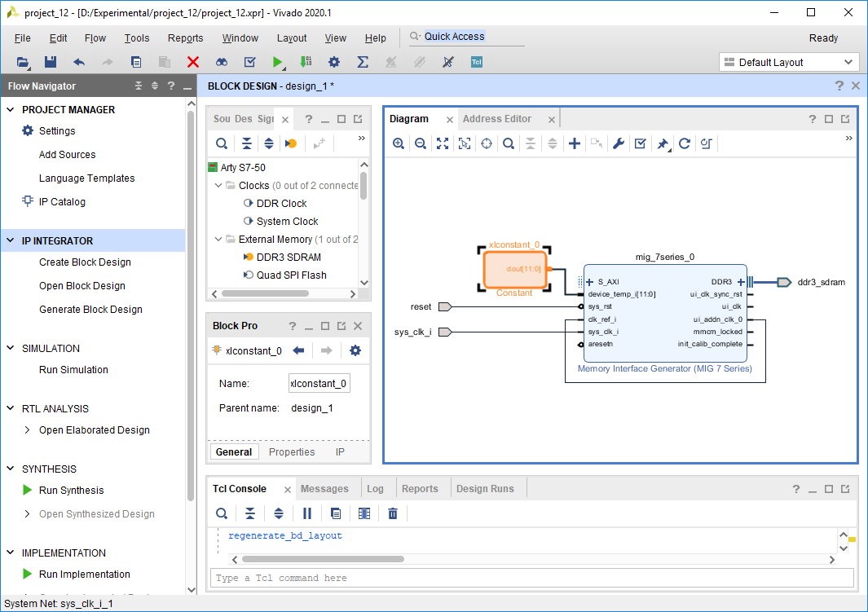The height and width of the screenshot is (612, 868).
Task: Close the Diagram tab
Action: [450, 120]
